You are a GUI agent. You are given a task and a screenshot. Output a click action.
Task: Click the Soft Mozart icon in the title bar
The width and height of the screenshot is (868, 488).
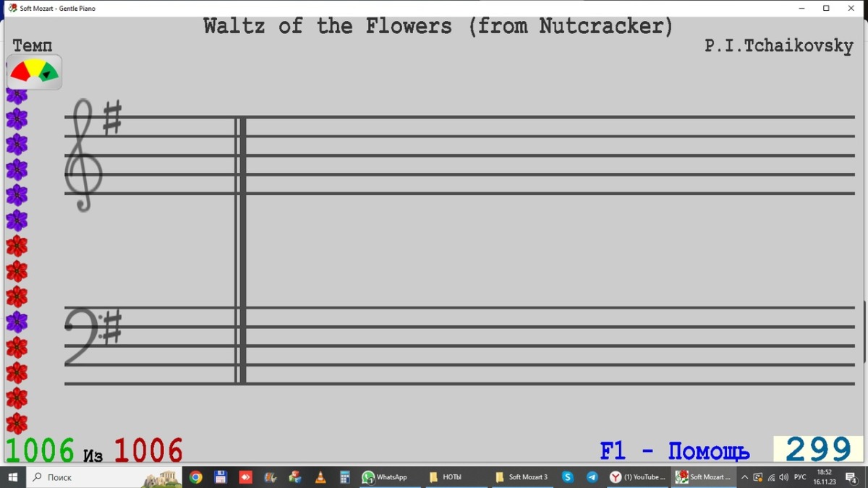coord(12,9)
